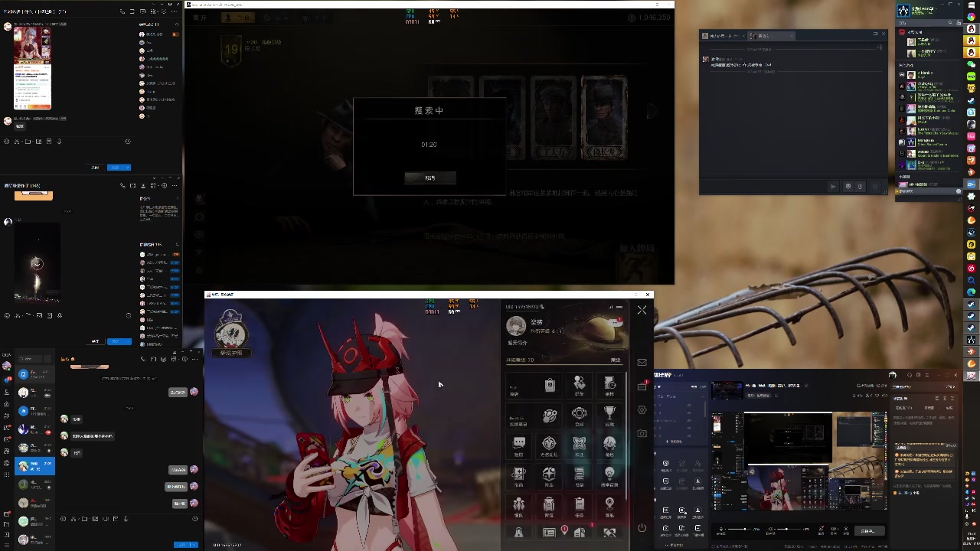Image resolution: width=980 pixels, height=551 pixels.
Task: Switch to second tab in Steam chat window
Action: tap(772, 36)
